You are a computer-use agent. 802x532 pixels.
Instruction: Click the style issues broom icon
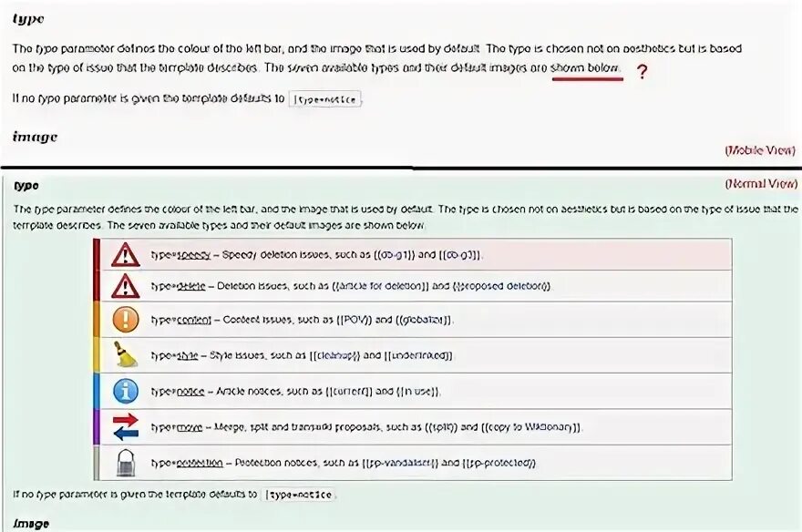125,354
